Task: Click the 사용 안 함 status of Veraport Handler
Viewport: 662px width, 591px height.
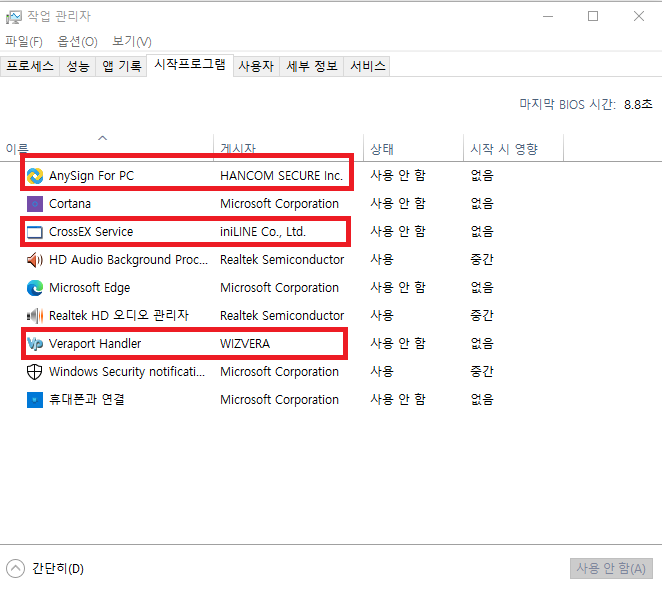Action: [x=398, y=344]
